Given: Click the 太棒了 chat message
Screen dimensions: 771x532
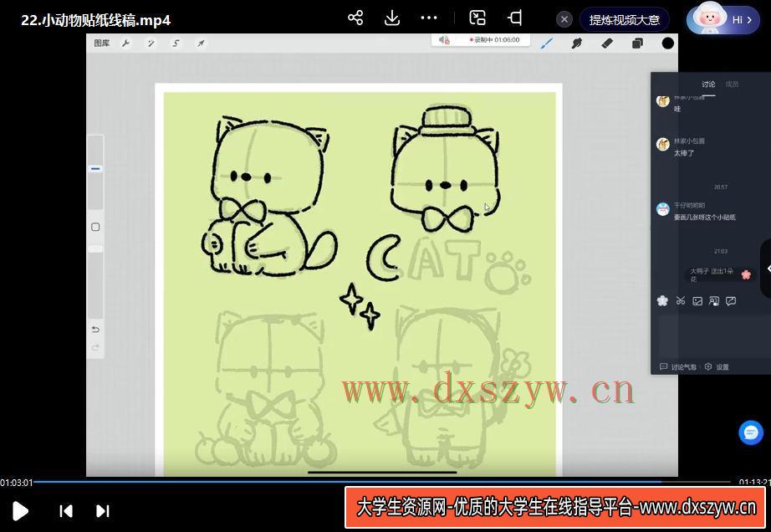Looking at the screenshot, I should (684, 153).
